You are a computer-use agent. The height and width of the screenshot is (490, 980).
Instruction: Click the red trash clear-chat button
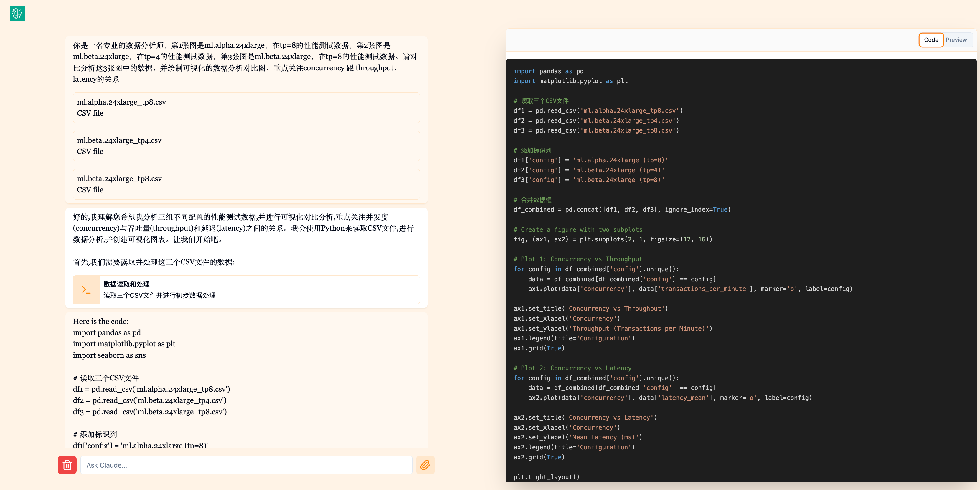coord(67,465)
